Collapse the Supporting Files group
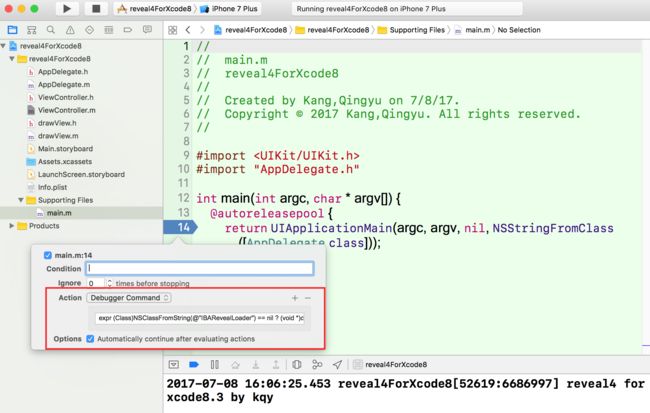650x413 pixels. click(21, 200)
